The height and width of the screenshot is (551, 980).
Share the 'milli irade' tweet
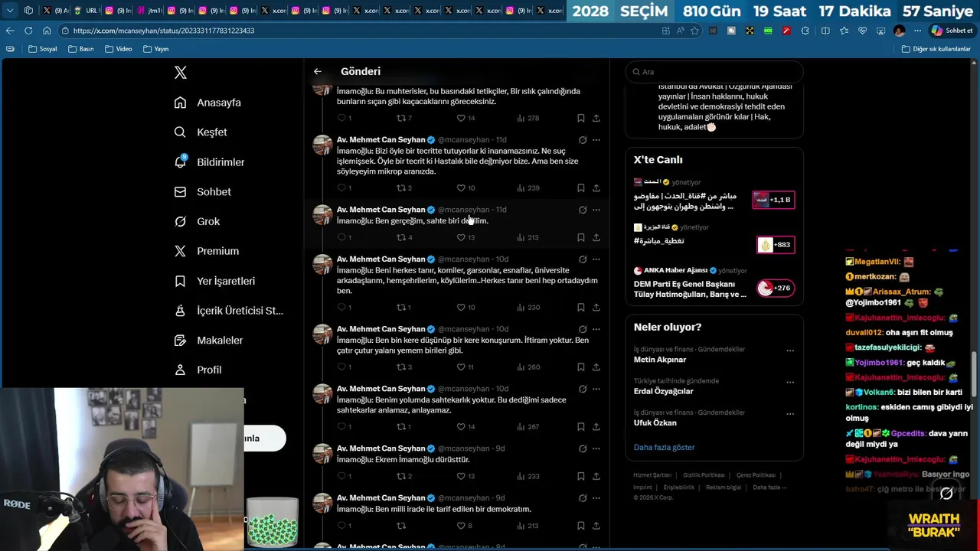tap(596, 526)
